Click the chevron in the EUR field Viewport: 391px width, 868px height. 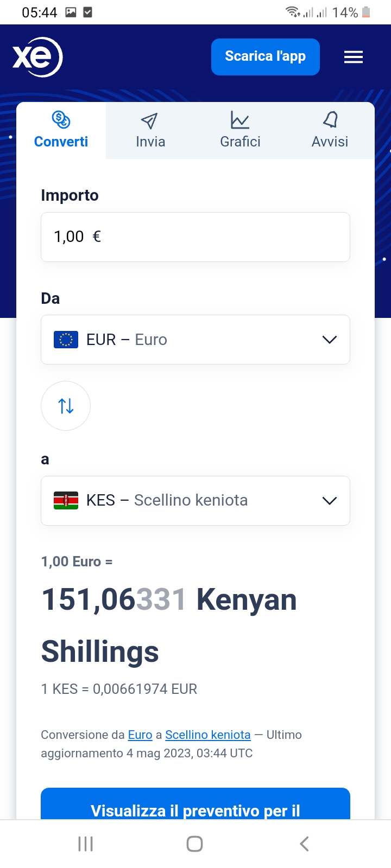point(330,340)
